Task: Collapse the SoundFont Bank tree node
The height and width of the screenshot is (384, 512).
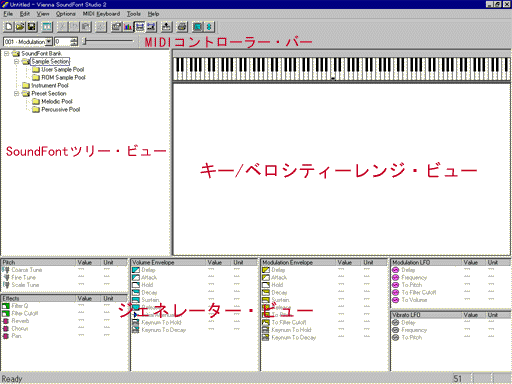Action: (x=6, y=53)
